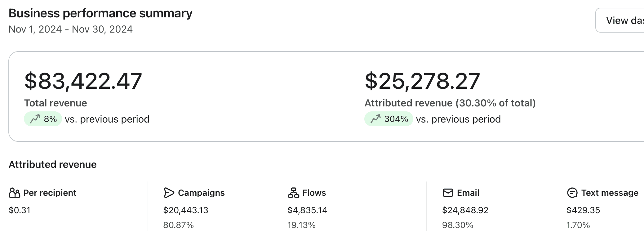Click the $25,278.27 attributed revenue figure
The image size is (644, 242).
(x=422, y=81)
